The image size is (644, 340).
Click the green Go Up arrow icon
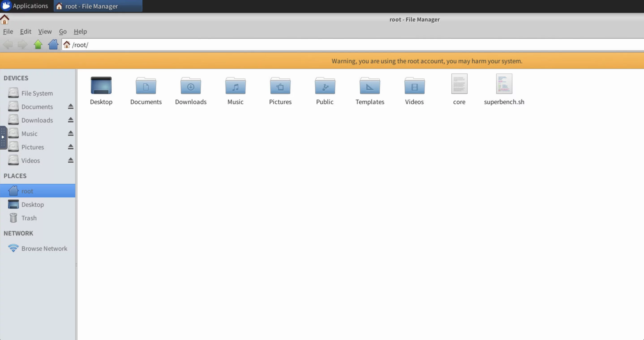(38, 45)
